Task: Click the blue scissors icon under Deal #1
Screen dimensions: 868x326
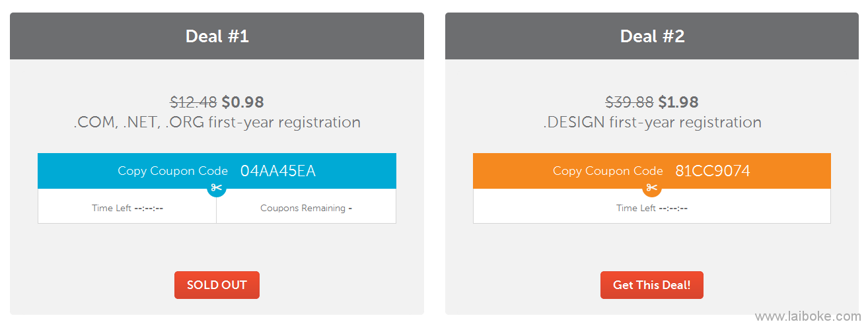Action: (217, 187)
